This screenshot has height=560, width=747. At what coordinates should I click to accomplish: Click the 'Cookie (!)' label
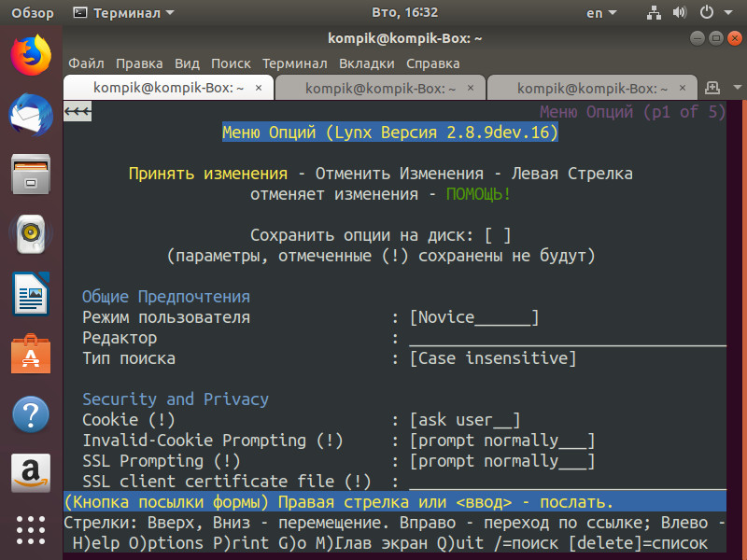129,420
